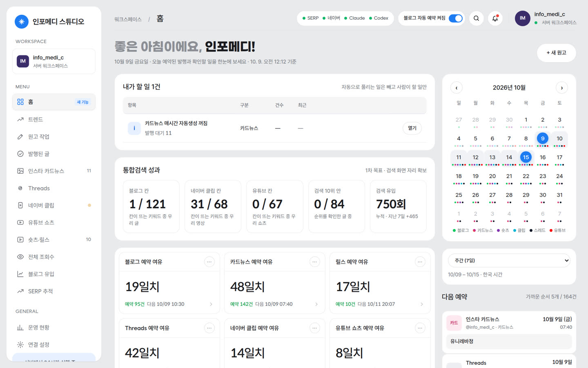Click the 전체 조회수 eye icon
Screen dimensions: 588x368
coord(20,257)
